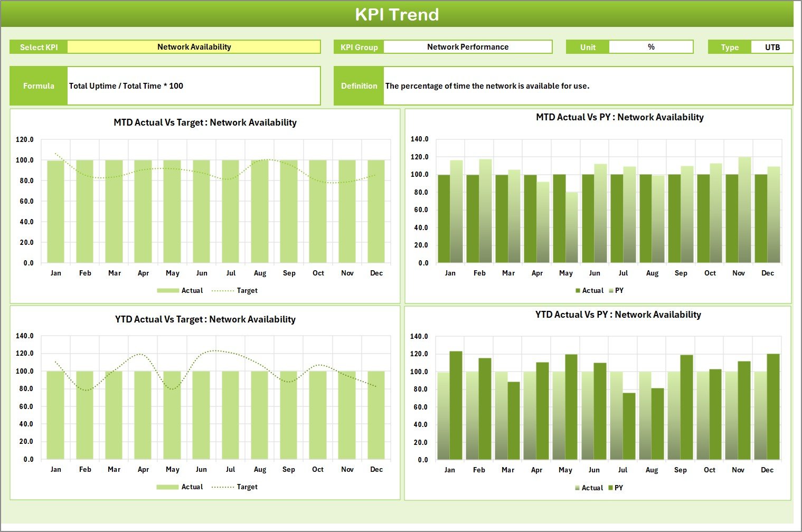Select the Type field showing UTB
The width and height of the screenshot is (802, 532).
[x=772, y=46]
